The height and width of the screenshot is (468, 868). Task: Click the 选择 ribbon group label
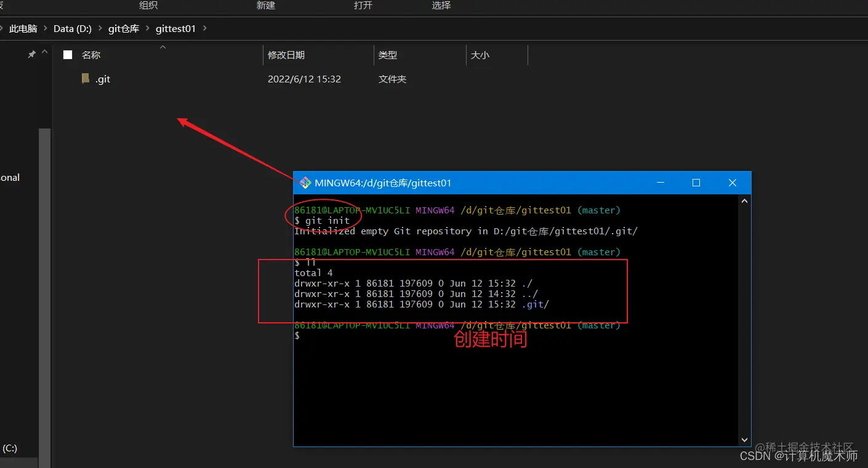click(x=441, y=5)
